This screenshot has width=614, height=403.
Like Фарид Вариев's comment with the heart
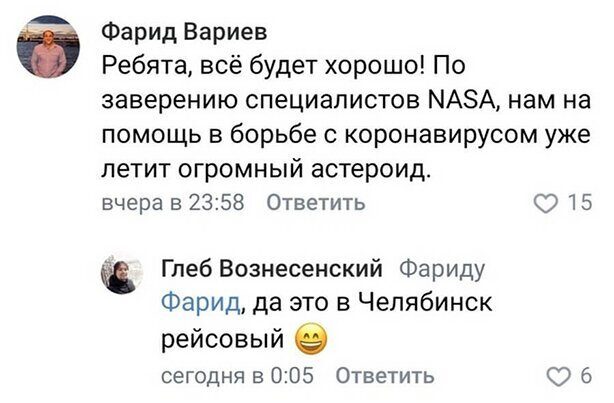coord(546,204)
